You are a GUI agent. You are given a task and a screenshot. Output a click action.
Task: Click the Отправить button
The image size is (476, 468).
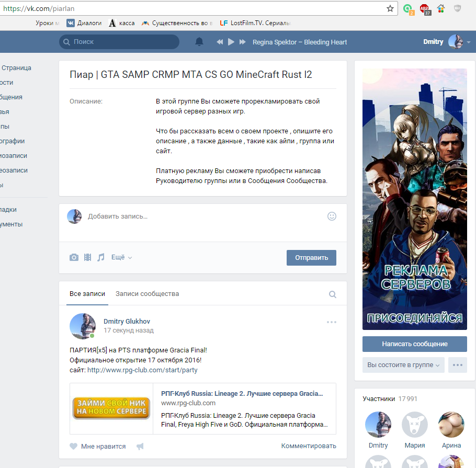[311, 258]
